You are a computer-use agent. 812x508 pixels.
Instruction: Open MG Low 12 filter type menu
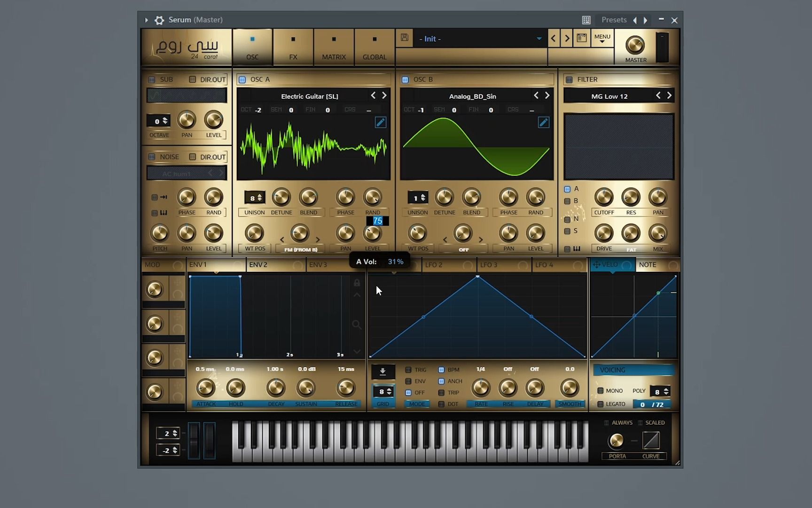pos(609,96)
